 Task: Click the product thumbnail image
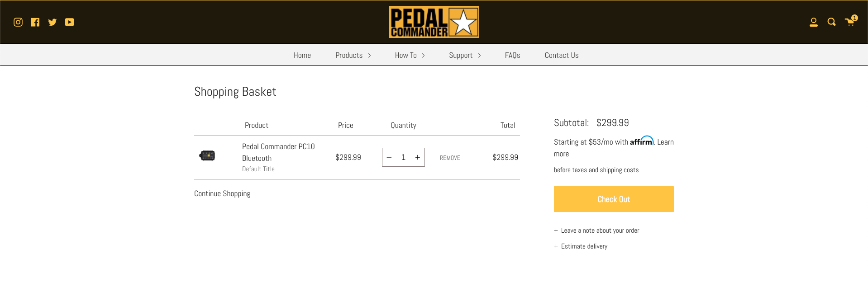click(207, 156)
